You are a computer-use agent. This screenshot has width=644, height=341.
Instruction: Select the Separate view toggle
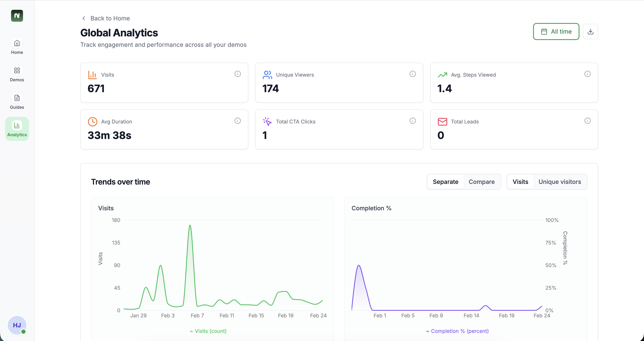point(446,182)
